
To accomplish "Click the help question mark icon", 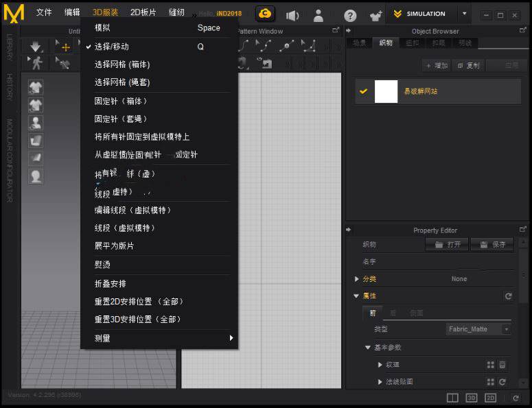I will (350, 14).
